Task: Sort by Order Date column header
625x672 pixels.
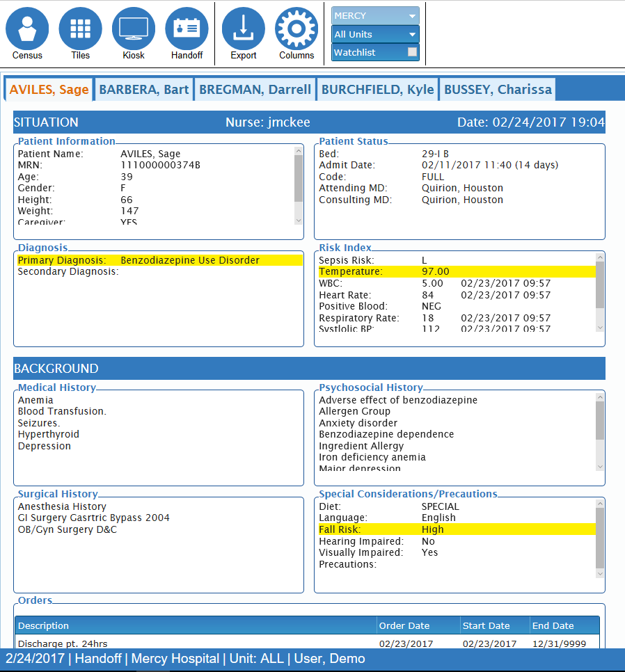Action: pos(418,625)
